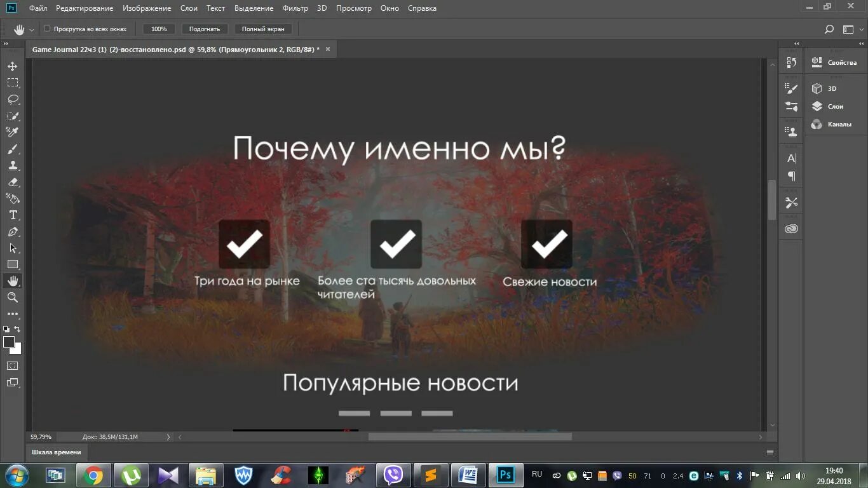Open the Properties (Свойства) panel
Viewport: 868px width, 488px height.
[835, 63]
